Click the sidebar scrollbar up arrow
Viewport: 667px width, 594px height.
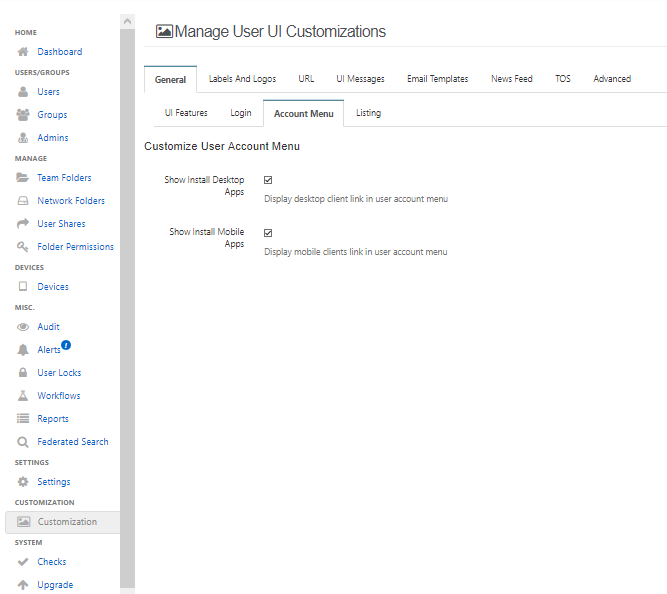pyautogui.click(x=127, y=21)
